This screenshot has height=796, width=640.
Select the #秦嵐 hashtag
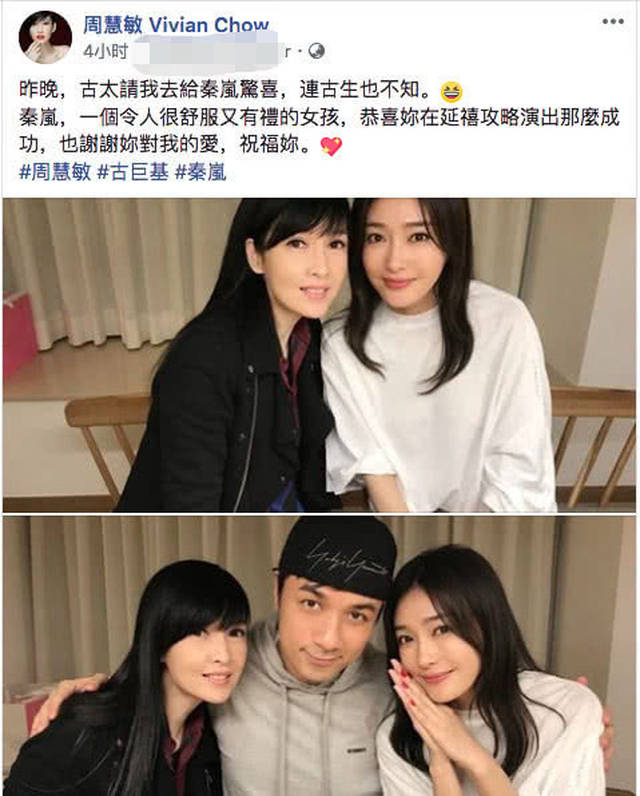[x=200, y=173]
